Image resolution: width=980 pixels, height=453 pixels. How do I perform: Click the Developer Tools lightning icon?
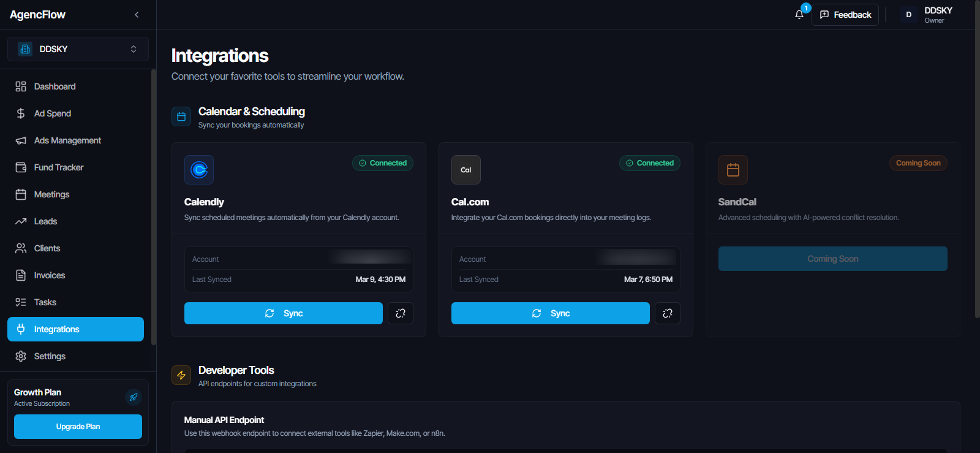(181, 375)
